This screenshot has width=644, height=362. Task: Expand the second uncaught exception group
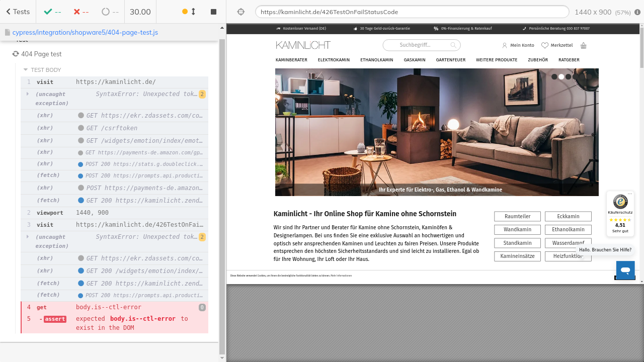click(x=28, y=237)
